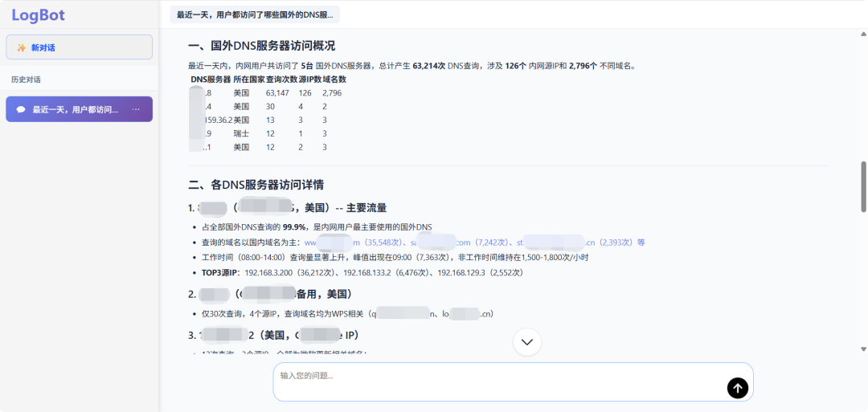Click the line 仅30次查询，4个源IP
The image size is (868, 412).
348,314
